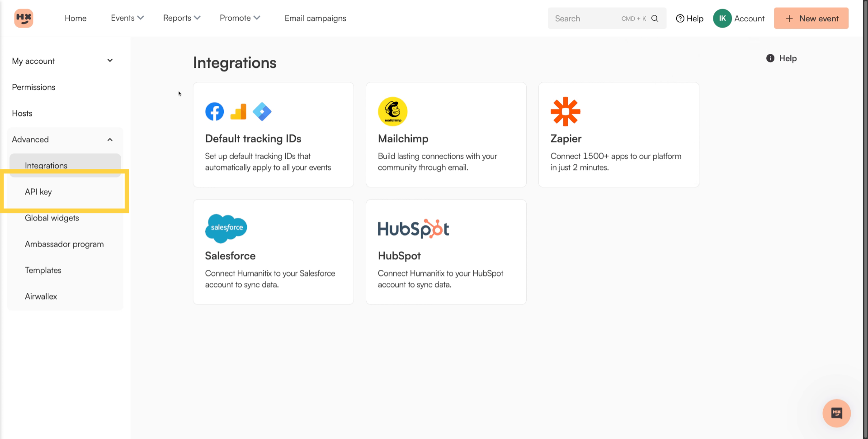Expand the My account section
The width and height of the screenshot is (868, 439).
110,61
